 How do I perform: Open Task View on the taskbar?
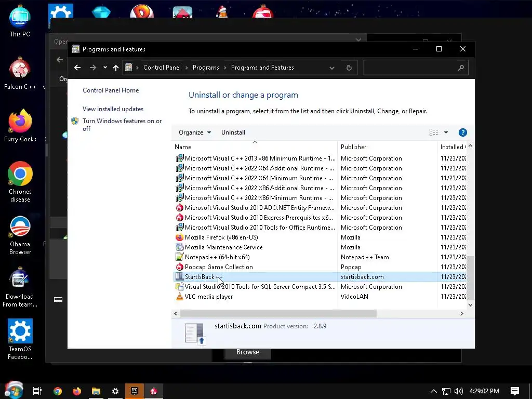(37, 391)
